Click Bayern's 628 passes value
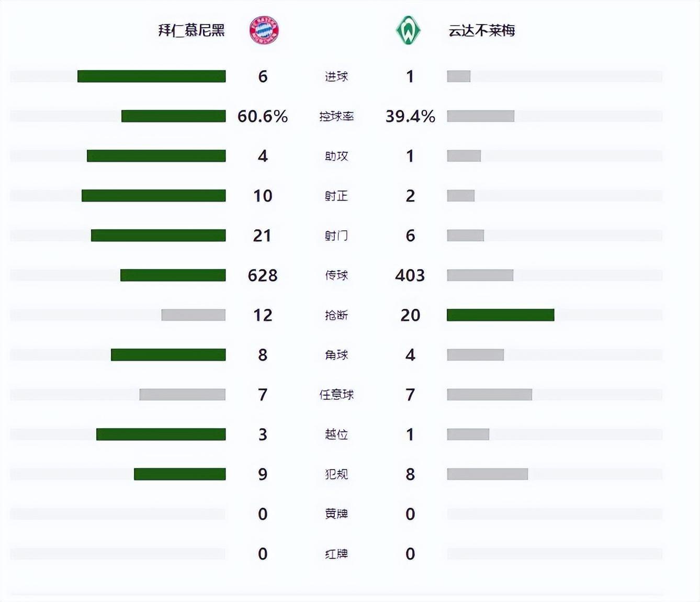The image size is (700, 602). coord(263,275)
